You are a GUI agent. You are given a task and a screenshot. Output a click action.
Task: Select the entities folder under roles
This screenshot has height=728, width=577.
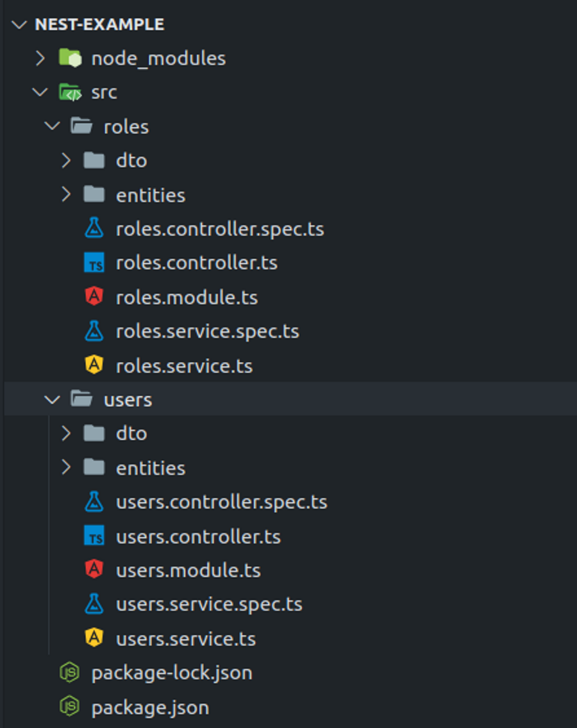click(151, 195)
